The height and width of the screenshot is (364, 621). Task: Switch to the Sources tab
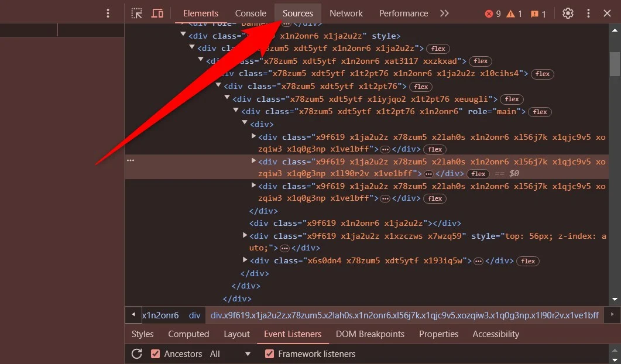pyautogui.click(x=297, y=13)
